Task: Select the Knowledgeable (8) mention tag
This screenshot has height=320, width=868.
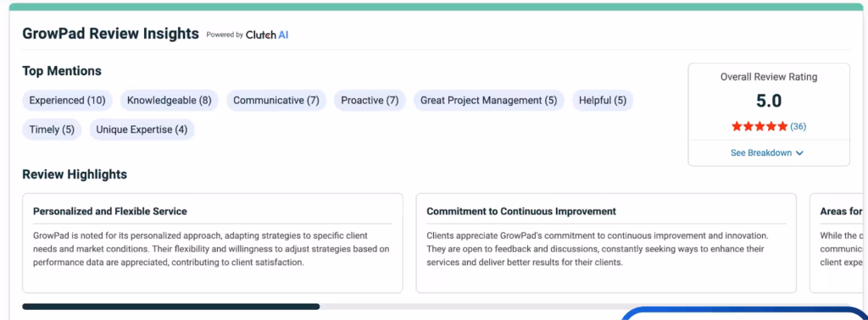Action: tap(170, 101)
